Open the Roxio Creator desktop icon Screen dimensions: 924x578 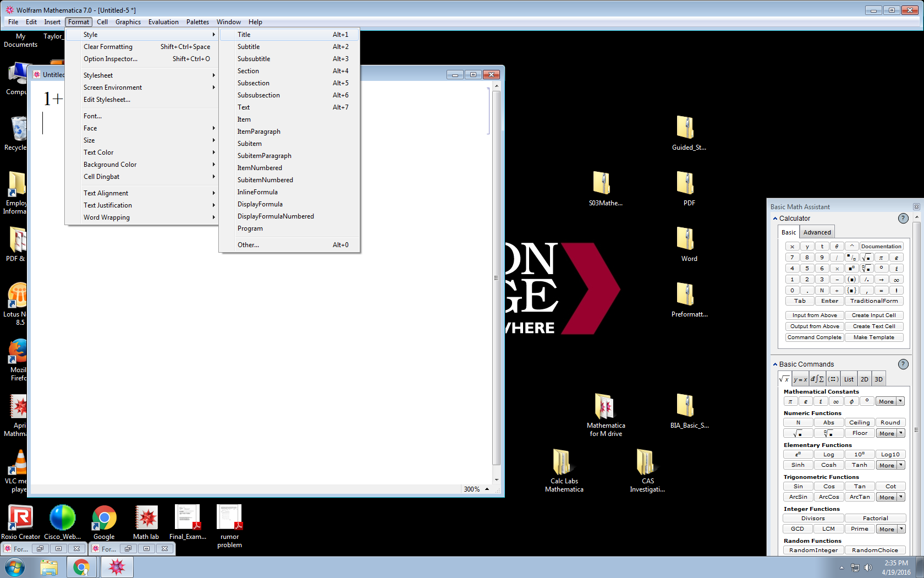21,523
